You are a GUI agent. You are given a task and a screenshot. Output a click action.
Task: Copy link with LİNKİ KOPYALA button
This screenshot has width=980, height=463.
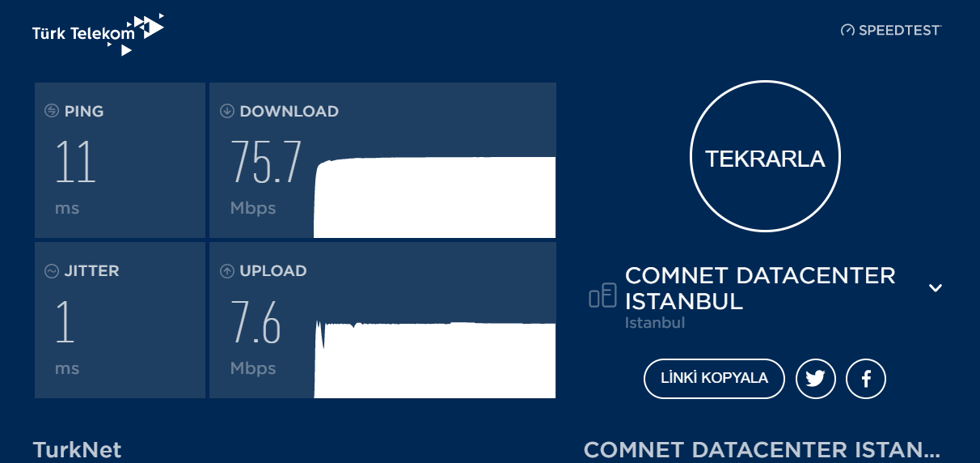714,379
